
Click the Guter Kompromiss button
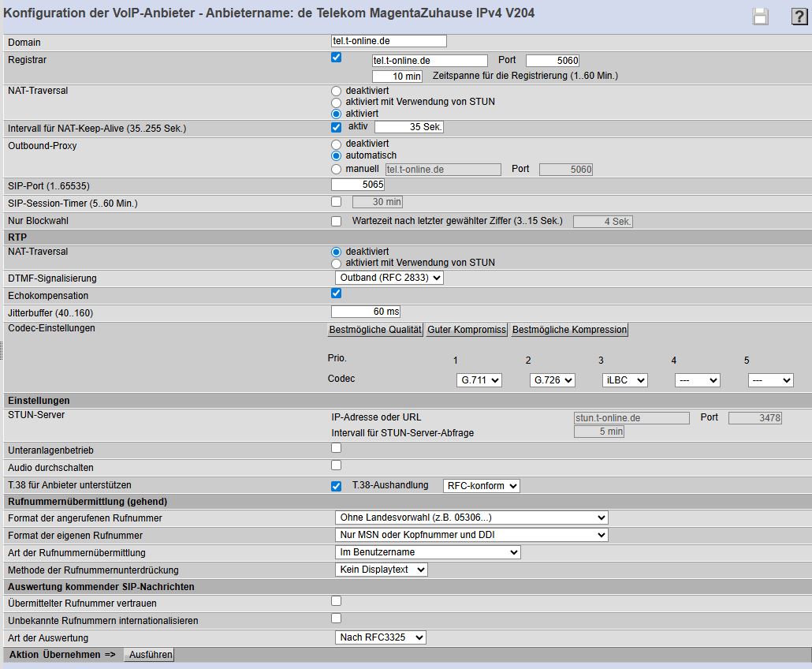[467, 330]
